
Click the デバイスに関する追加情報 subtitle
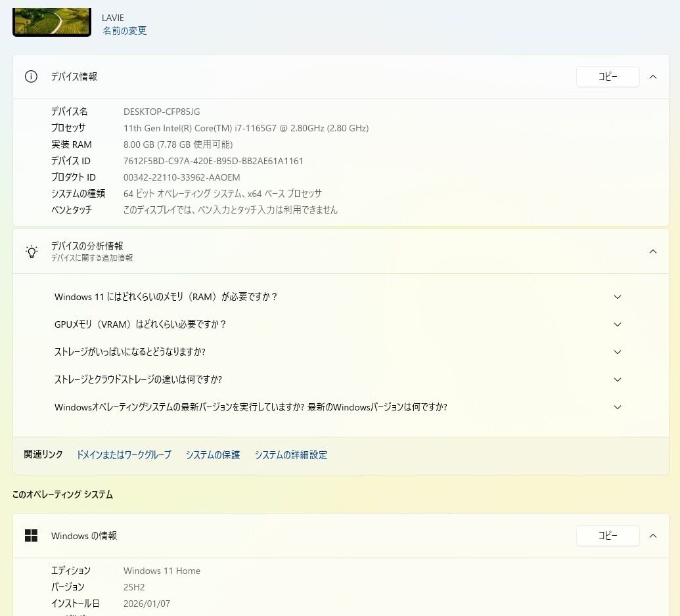tap(92, 258)
